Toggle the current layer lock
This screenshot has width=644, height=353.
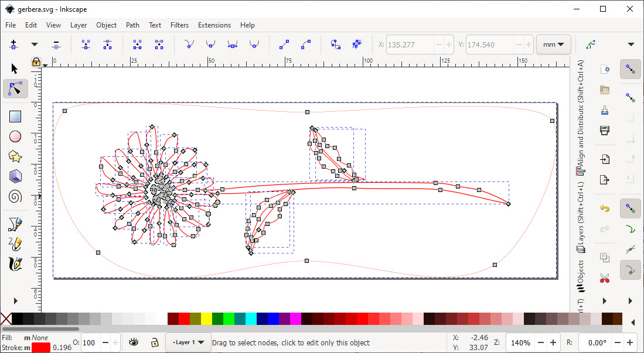[154, 342]
